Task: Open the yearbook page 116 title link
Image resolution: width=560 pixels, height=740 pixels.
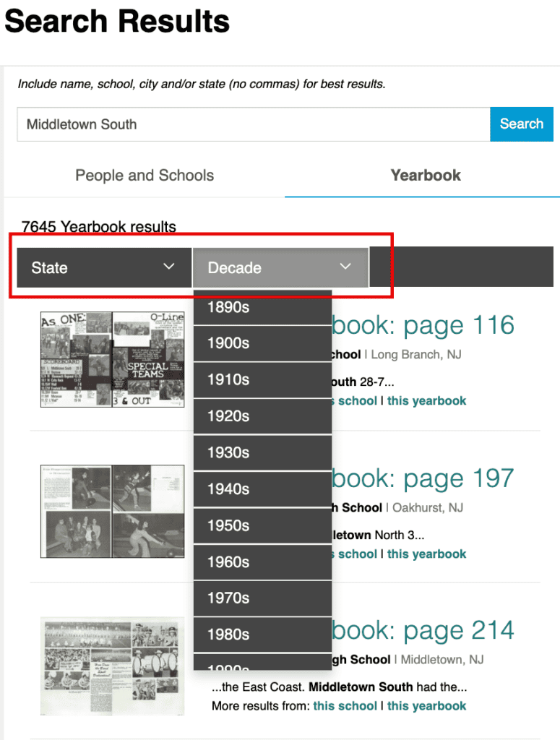Action: 423,325
